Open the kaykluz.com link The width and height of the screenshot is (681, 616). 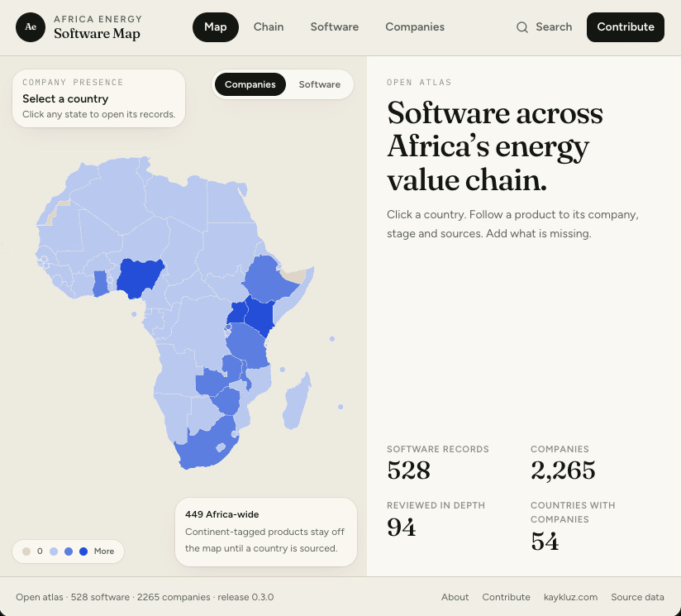(570, 597)
